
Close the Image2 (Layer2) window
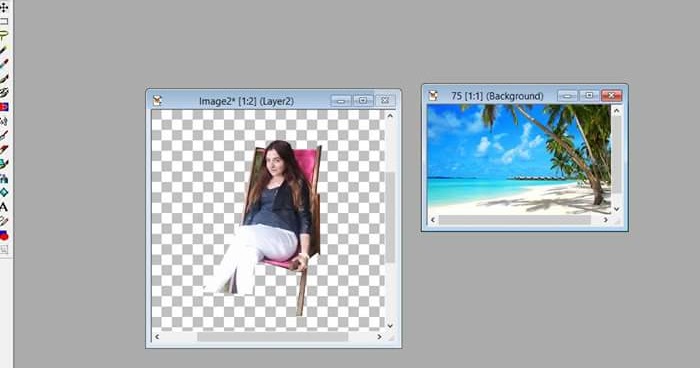(x=385, y=101)
